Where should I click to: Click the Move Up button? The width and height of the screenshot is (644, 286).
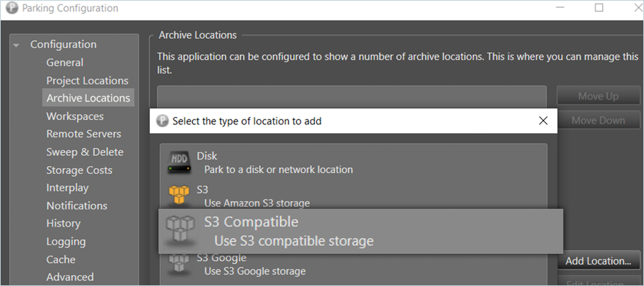tap(598, 97)
